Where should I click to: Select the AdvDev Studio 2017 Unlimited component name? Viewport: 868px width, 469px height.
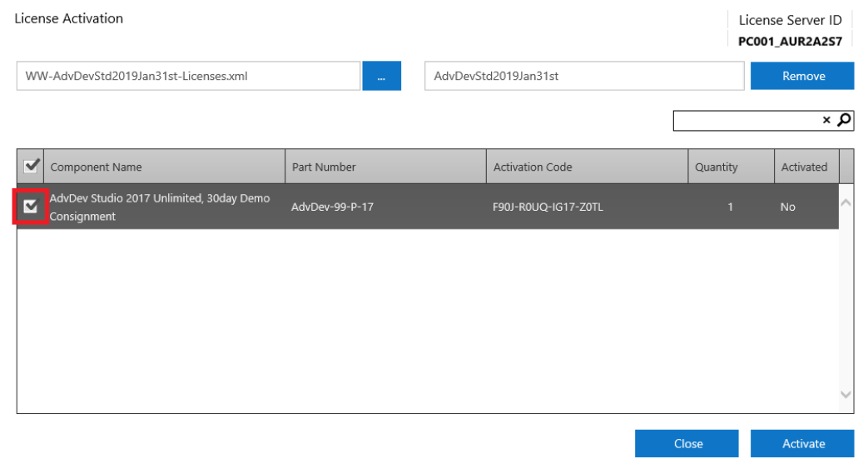(x=160, y=207)
